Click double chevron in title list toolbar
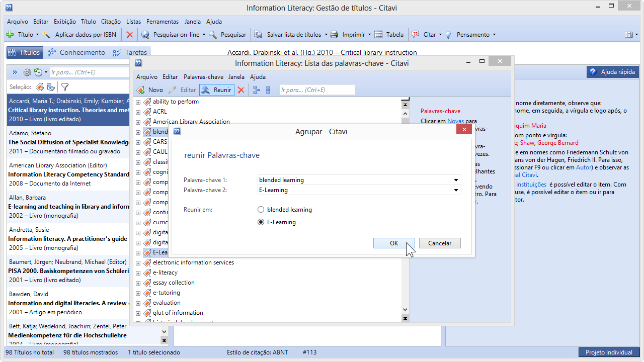644x362 pixels. tap(15, 72)
